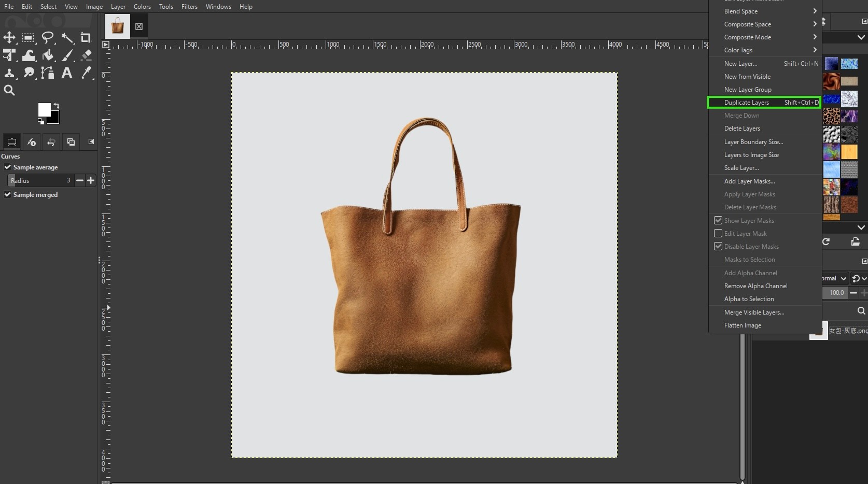Close the open image tab
This screenshot has width=868, height=484.
click(139, 26)
